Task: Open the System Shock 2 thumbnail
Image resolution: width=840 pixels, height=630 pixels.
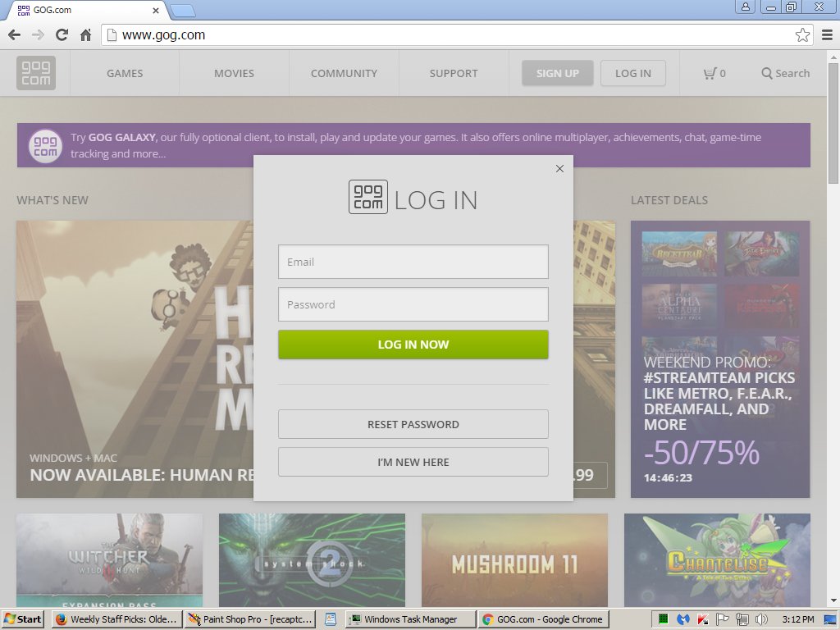Action: click(x=312, y=560)
